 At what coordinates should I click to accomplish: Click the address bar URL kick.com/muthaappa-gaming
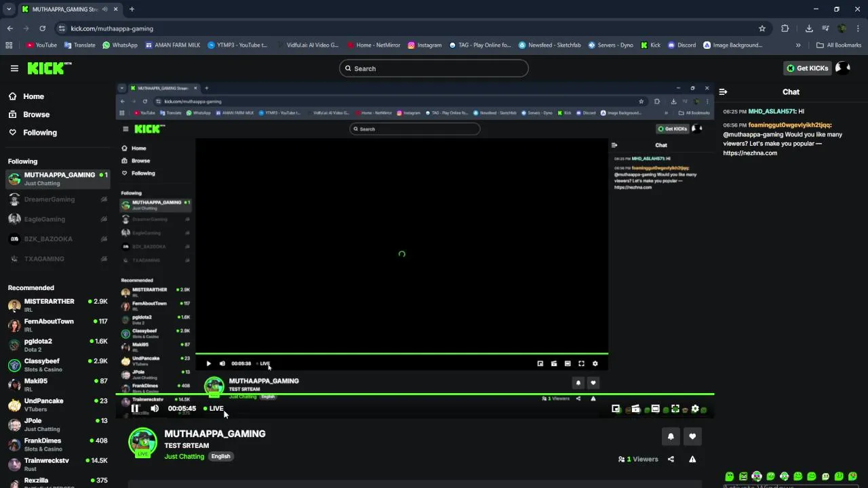point(112,28)
